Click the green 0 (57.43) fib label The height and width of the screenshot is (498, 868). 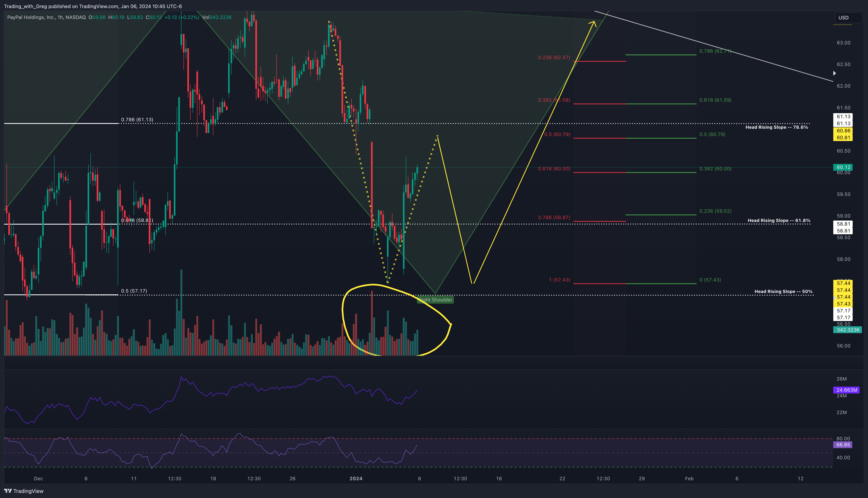tap(710, 280)
